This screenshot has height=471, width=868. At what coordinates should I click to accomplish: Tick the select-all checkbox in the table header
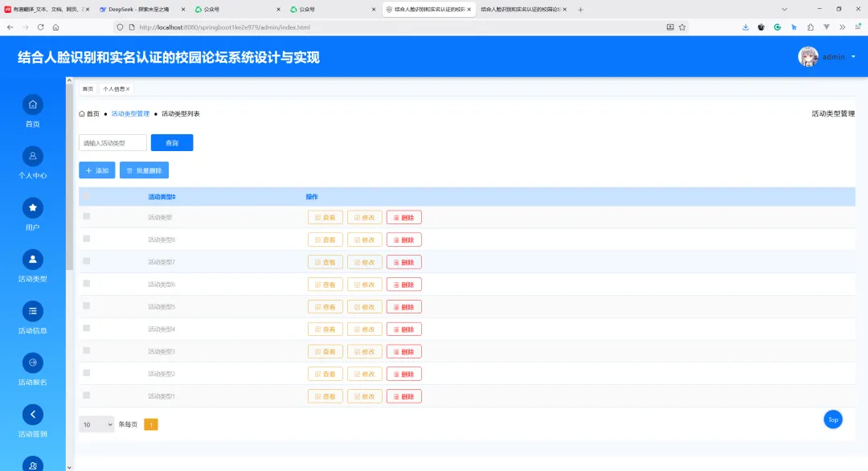click(86, 196)
